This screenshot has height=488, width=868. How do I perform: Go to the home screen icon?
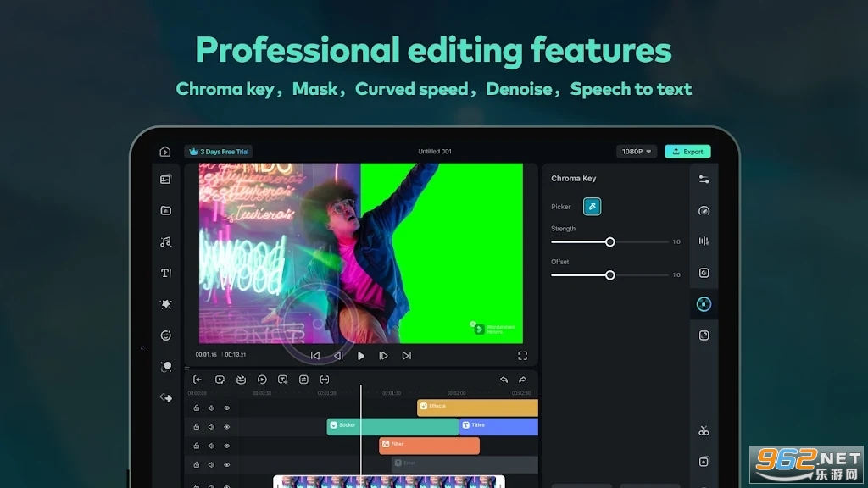(x=165, y=152)
